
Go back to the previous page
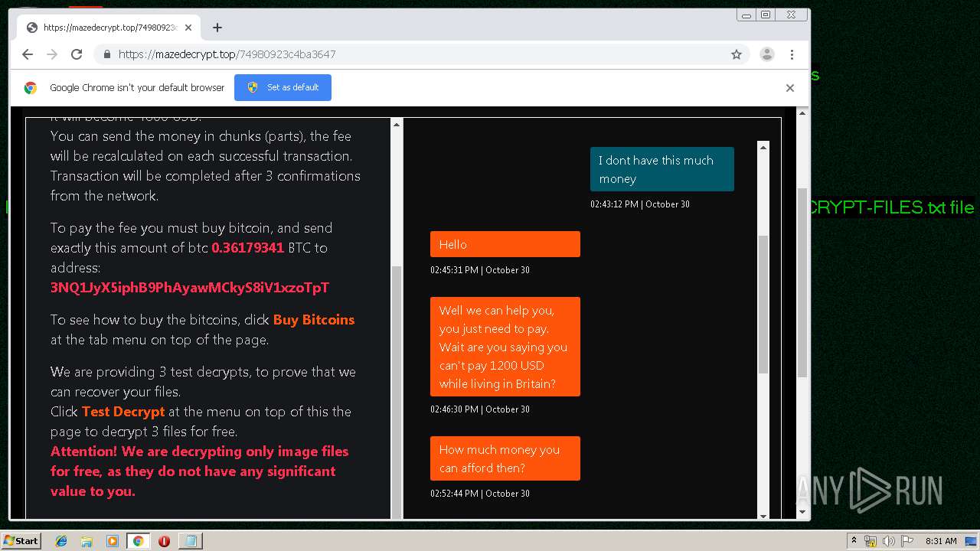tap(28, 54)
